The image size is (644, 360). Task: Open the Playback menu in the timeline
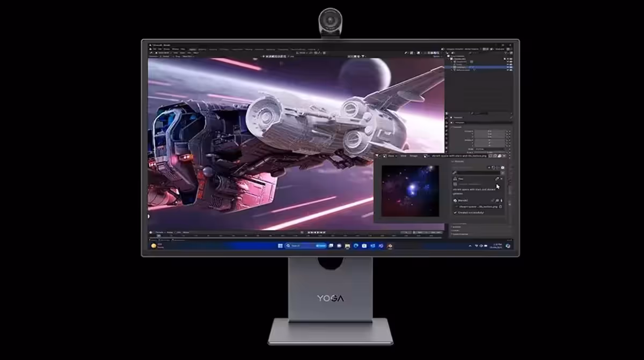click(x=159, y=232)
